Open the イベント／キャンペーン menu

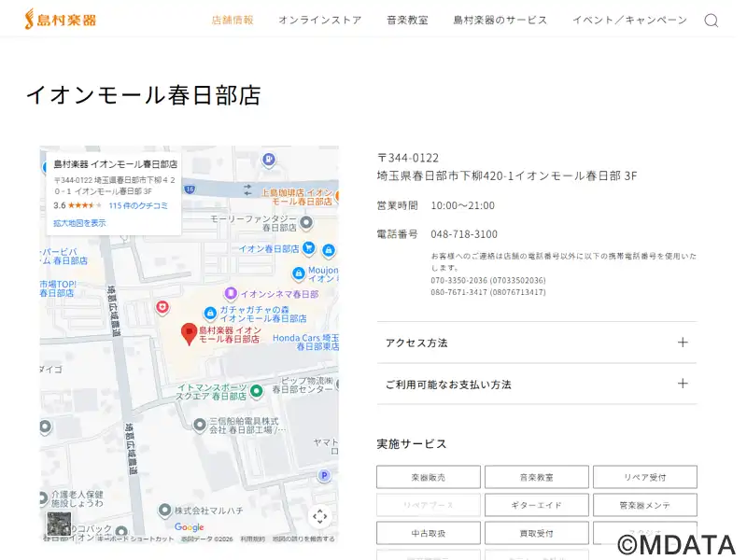click(x=629, y=20)
